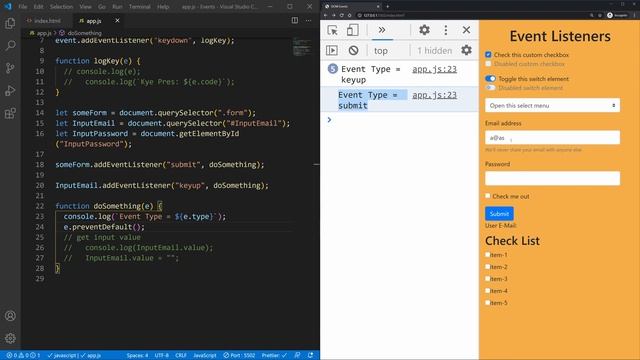Show more DevTools panels chevron
The width and height of the screenshot is (640, 360).
pyautogui.click(x=382, y=30)
